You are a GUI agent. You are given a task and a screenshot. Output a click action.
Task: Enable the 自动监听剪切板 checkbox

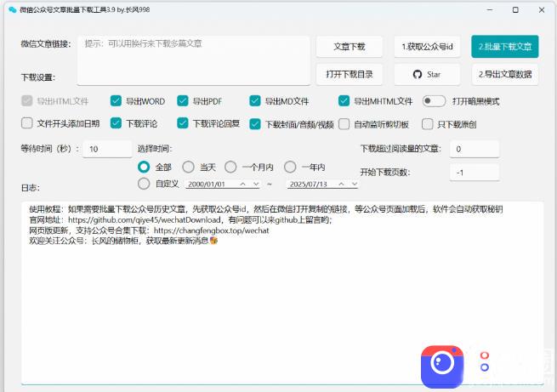pyautogui.click(x=344, y=124)
